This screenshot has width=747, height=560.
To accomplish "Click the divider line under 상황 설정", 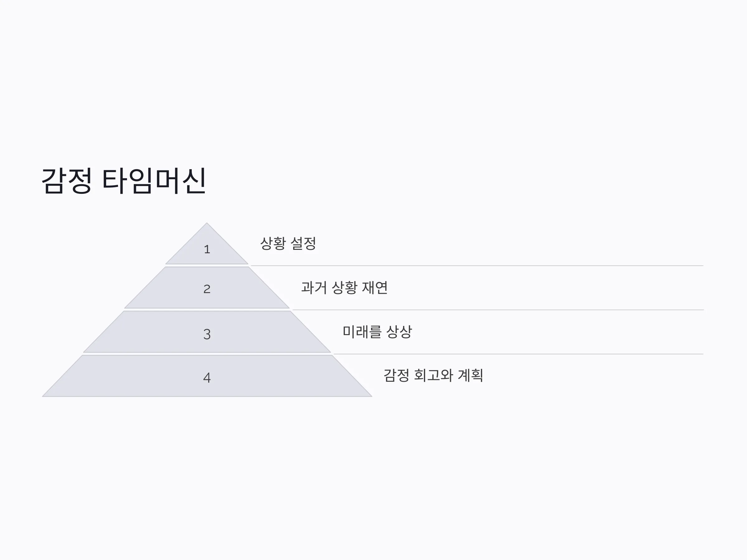I will pyautogui.click(x=477, y=266).
